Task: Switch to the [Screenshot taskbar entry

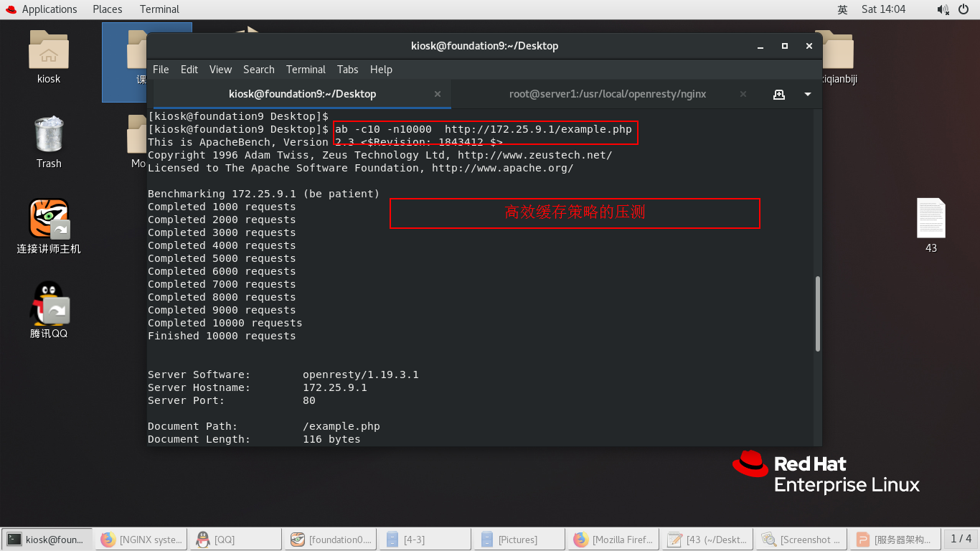Action: point(801,540)
